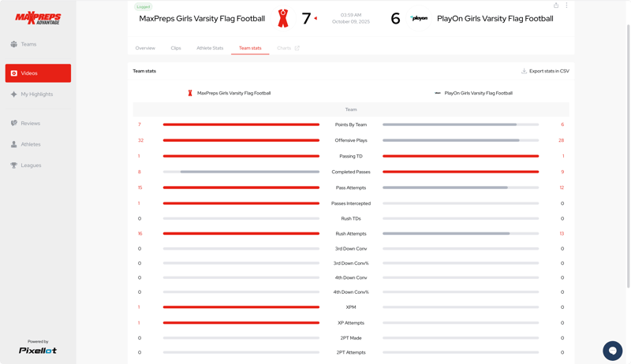Click the small MaxPreps logo in the stats header
The width and height of the screenshot is (631, 364).
click(x=190, y=93)
